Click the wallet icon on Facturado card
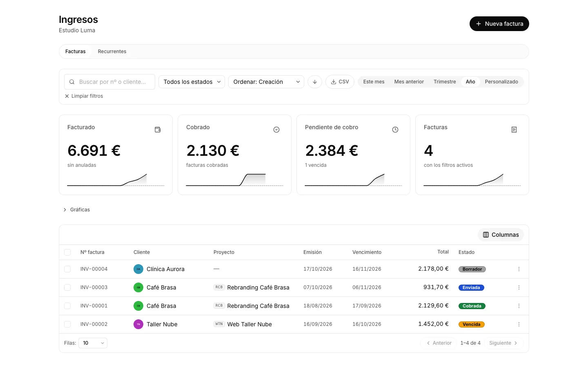Image resolution: width=588 pixels, height=368 pixels. 158,130
